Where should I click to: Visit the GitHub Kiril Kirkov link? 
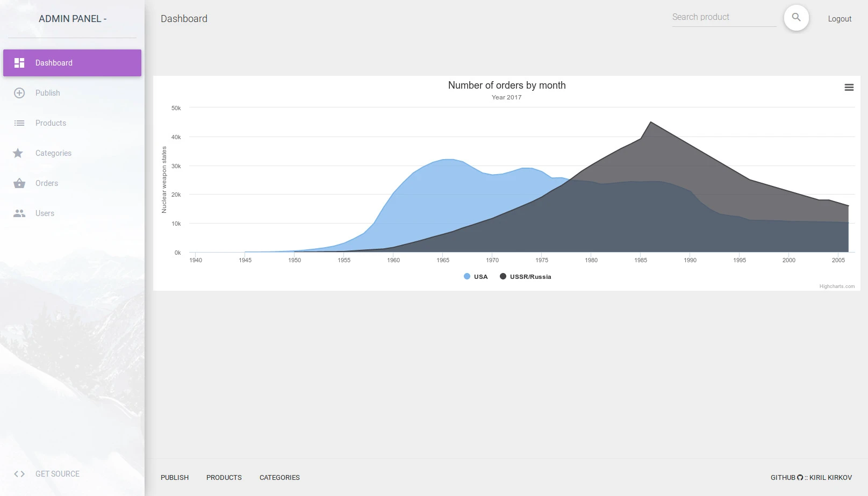[811, 477]
